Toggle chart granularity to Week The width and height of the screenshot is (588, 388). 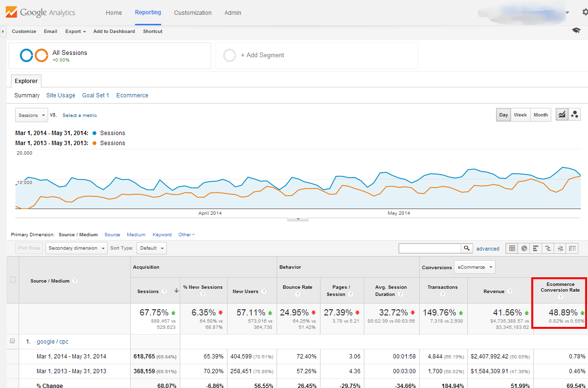[x=520, y=115]
